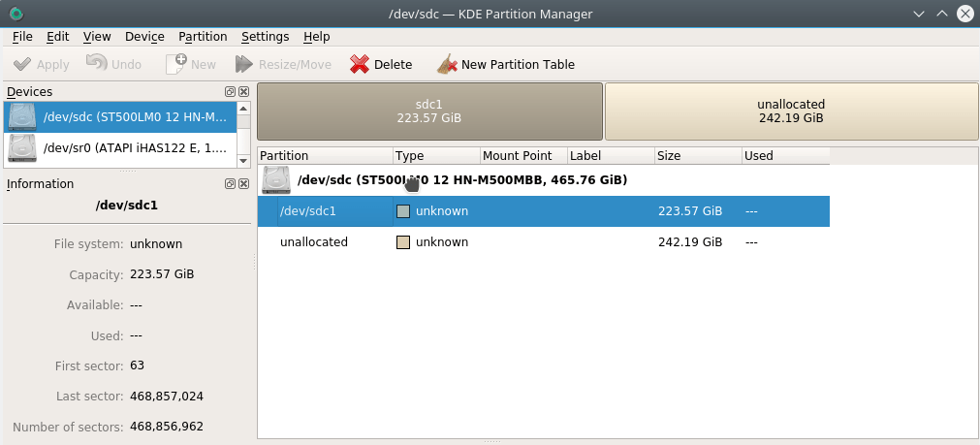
Task: Float the Information panel with its undock icon
Action: click(x=230, y=184)
